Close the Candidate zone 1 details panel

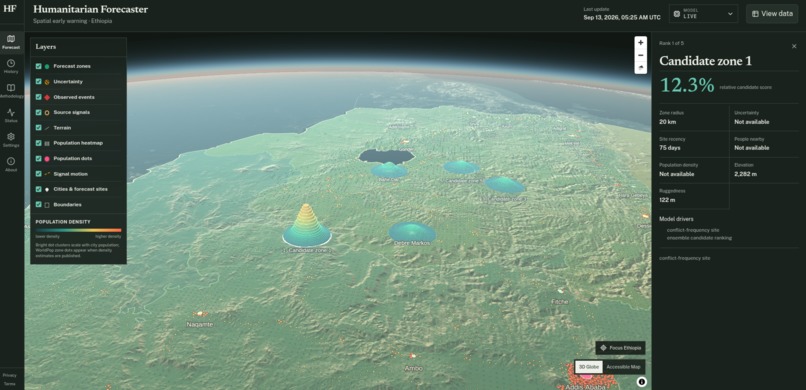pos(794,46)
